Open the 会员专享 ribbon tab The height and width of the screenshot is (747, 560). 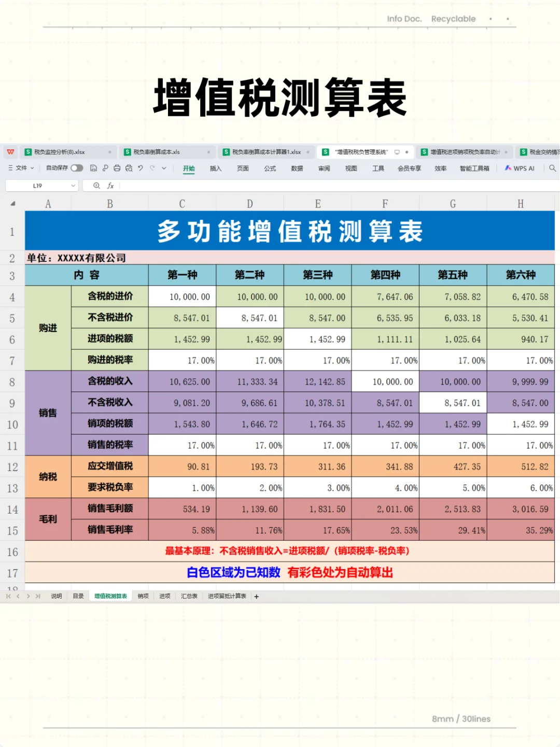[409, 169]
